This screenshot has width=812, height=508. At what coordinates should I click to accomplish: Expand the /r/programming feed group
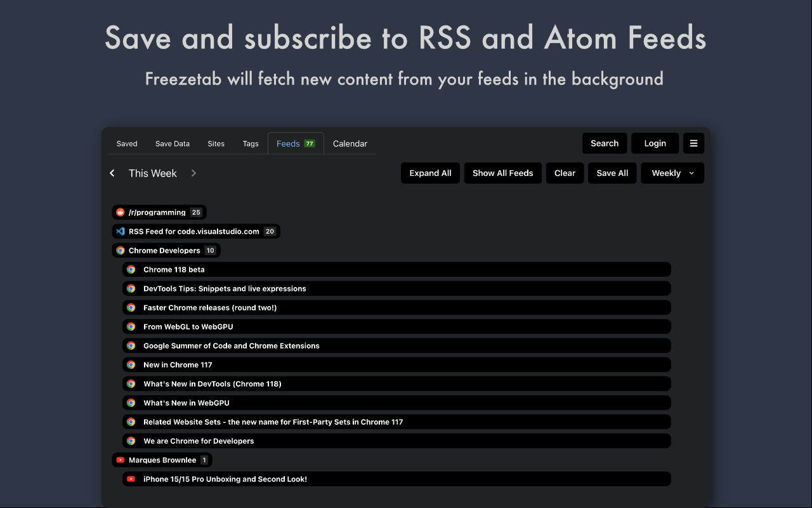click(x=157, y=212)
